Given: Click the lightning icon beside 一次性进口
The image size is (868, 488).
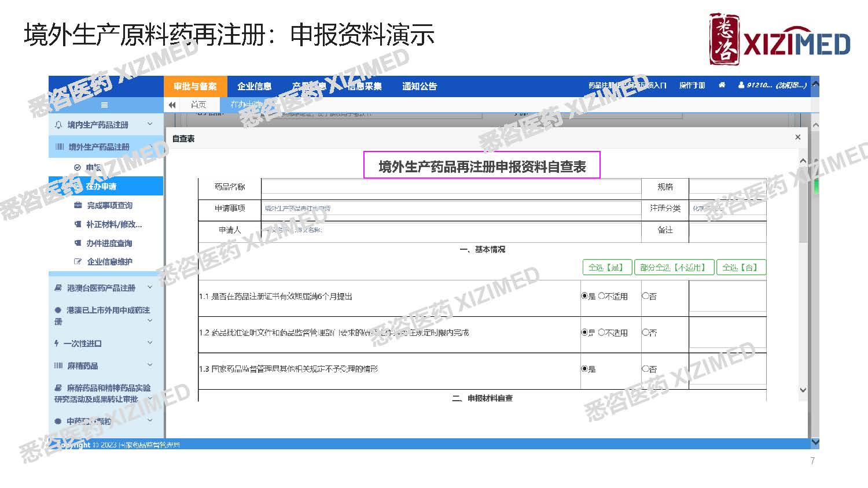Looking at the screenshot, I should point(57,343).
